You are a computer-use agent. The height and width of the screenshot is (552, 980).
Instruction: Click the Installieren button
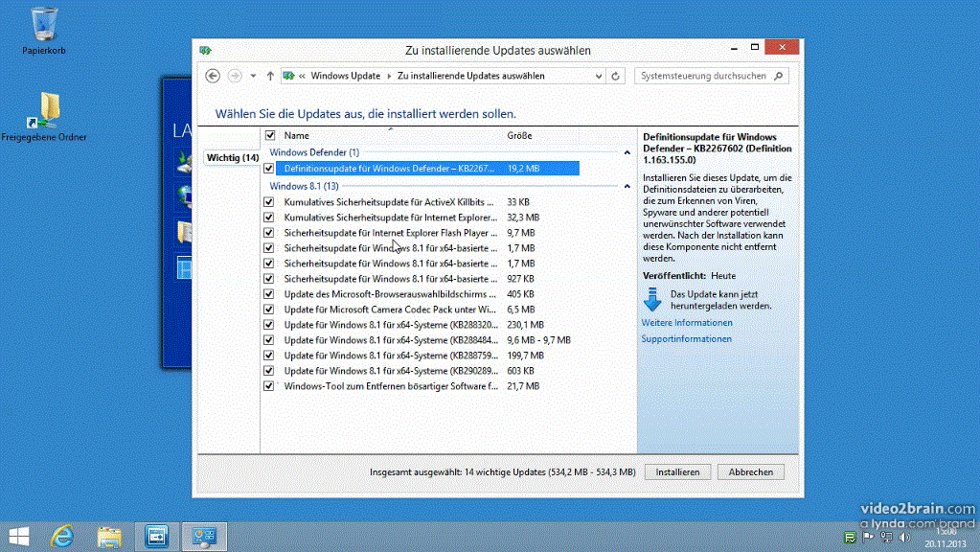[677, 472]
